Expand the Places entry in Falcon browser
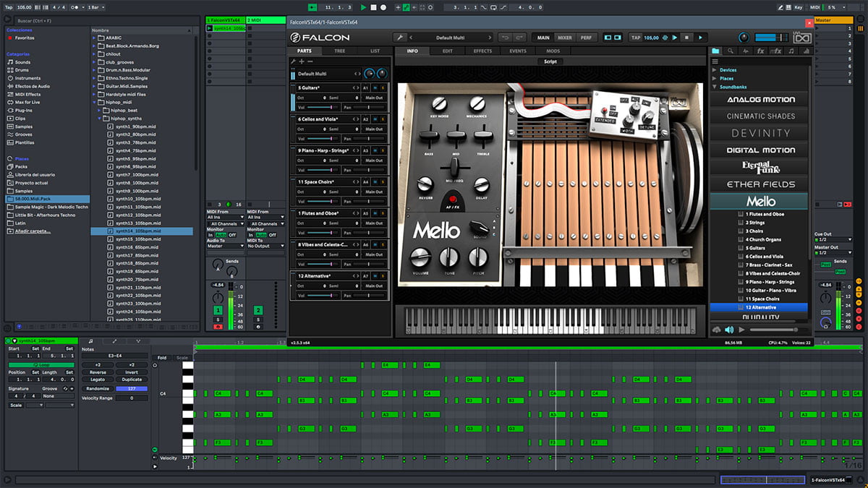Viewport: 868px width, 488px height. pyautogui.click(x=715, y=78)
